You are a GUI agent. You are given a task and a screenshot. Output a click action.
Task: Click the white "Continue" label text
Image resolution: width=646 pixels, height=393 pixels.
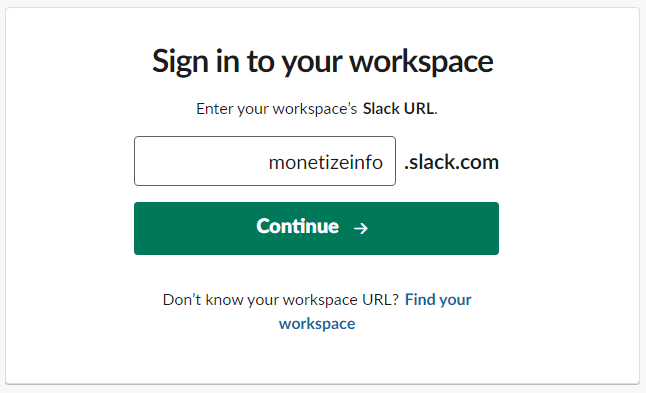(297, 226)
